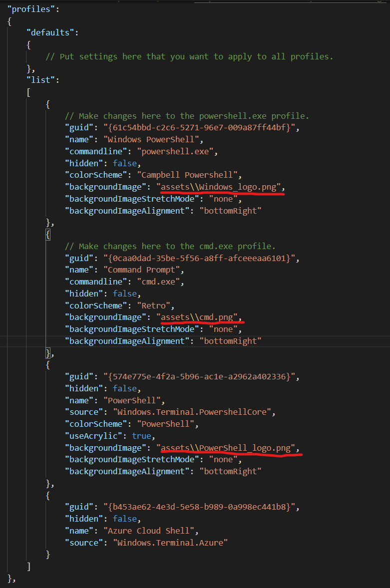
Task: Select the comment about powershell.exe profile
Action: (x=187, y=116)
